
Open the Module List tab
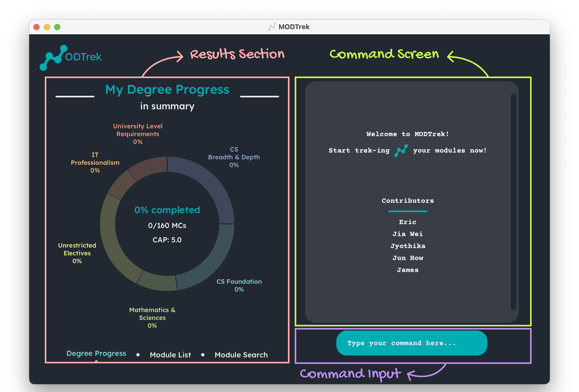click(170, 355)
